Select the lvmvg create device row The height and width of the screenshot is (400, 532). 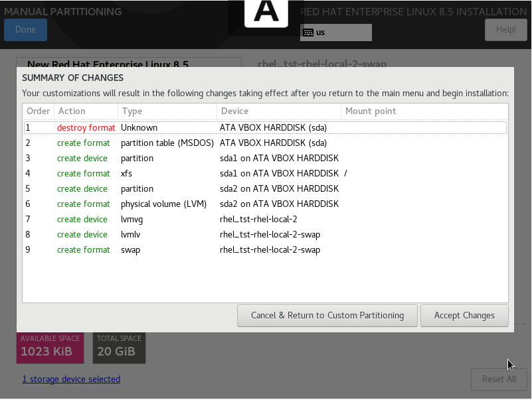tap(265, 220)
